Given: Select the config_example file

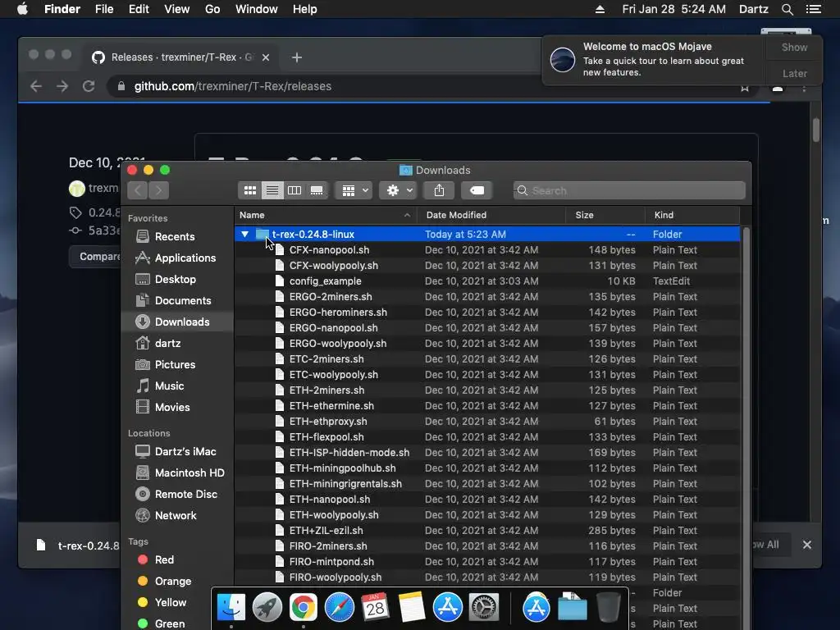Looking at the screenshot, I should 487,281.
